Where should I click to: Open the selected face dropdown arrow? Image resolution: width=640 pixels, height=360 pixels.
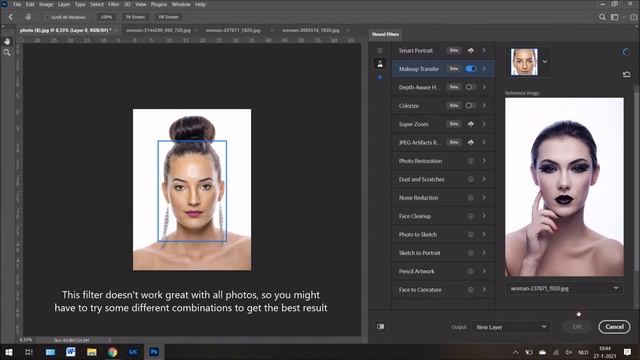coord(545,62)
